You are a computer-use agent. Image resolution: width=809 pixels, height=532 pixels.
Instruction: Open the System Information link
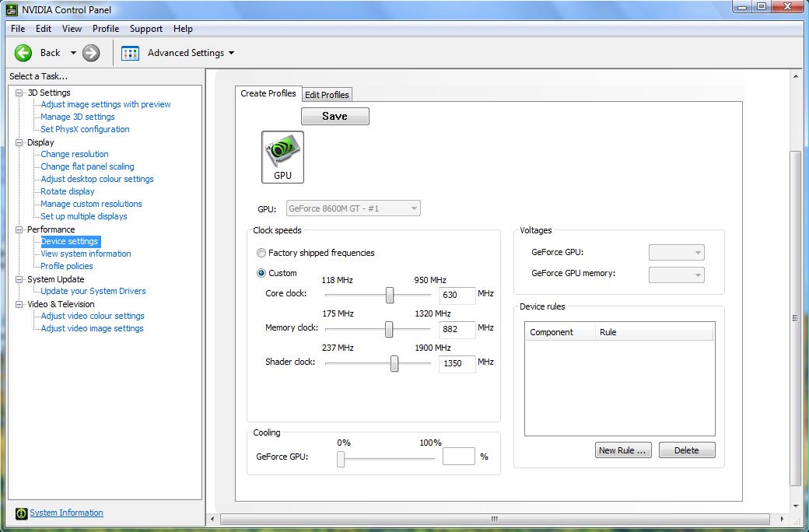[67, 513]
